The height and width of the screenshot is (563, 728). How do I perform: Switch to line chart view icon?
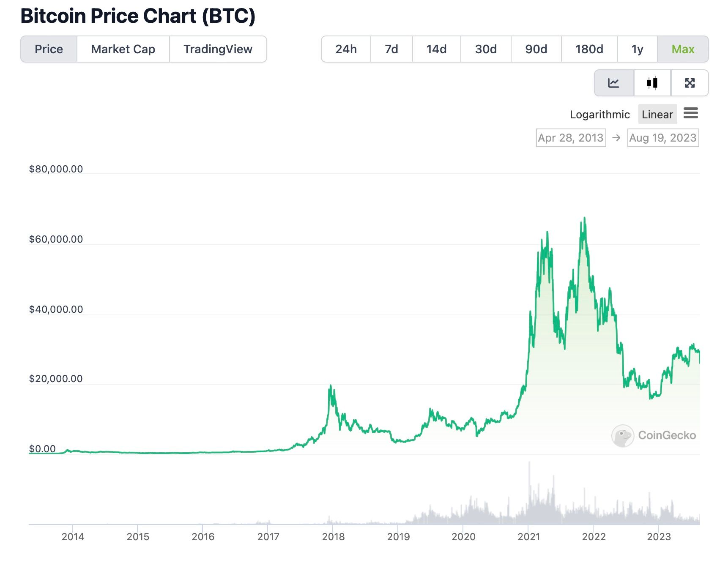(x=613, y=83)
